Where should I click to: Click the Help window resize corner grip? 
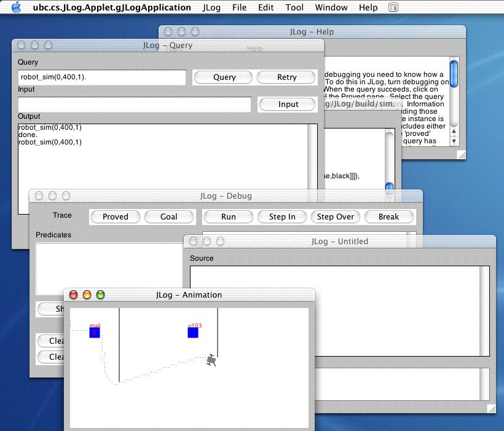coord(460,156)
